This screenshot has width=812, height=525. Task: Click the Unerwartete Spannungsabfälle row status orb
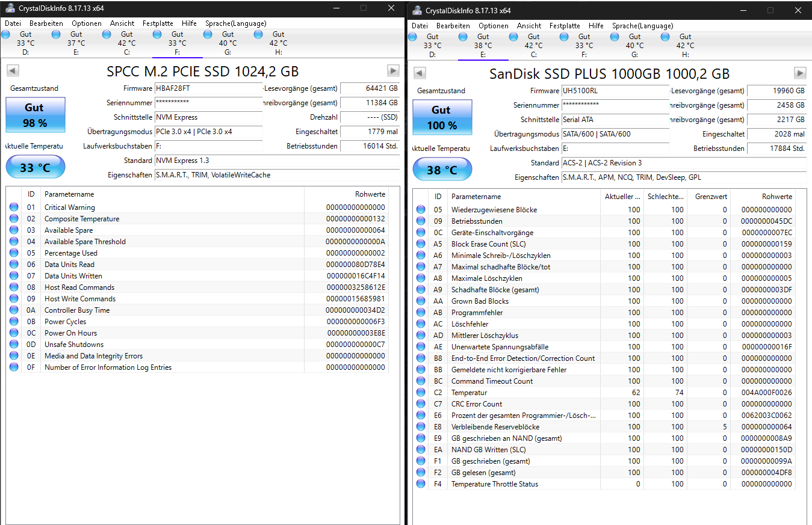(x=421, y=347)
